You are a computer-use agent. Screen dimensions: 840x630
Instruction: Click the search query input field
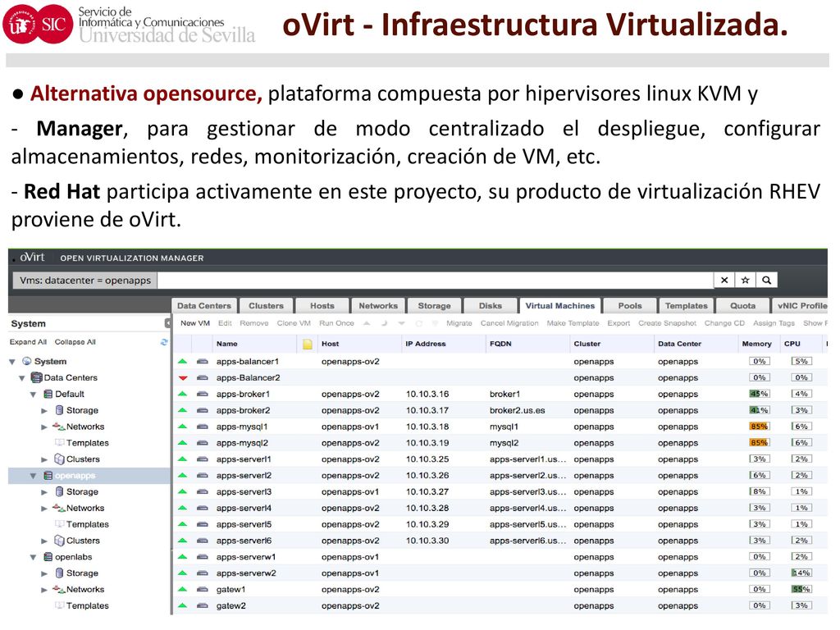click(x=436, y=281)
